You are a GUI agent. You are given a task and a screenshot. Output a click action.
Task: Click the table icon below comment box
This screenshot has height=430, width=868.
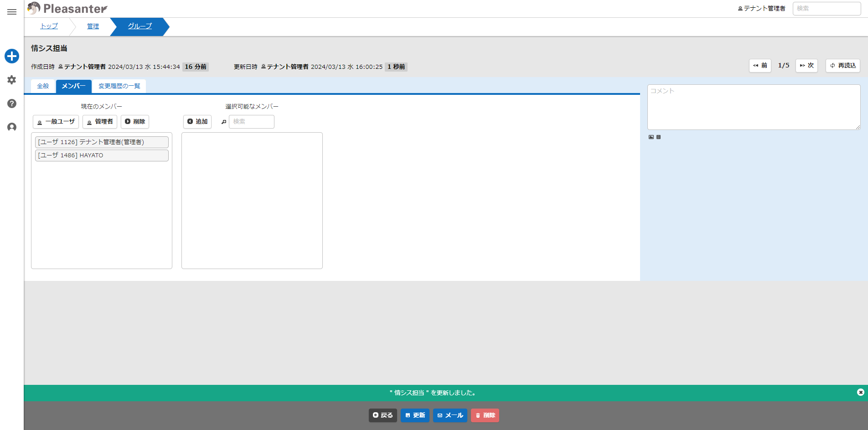658,137
